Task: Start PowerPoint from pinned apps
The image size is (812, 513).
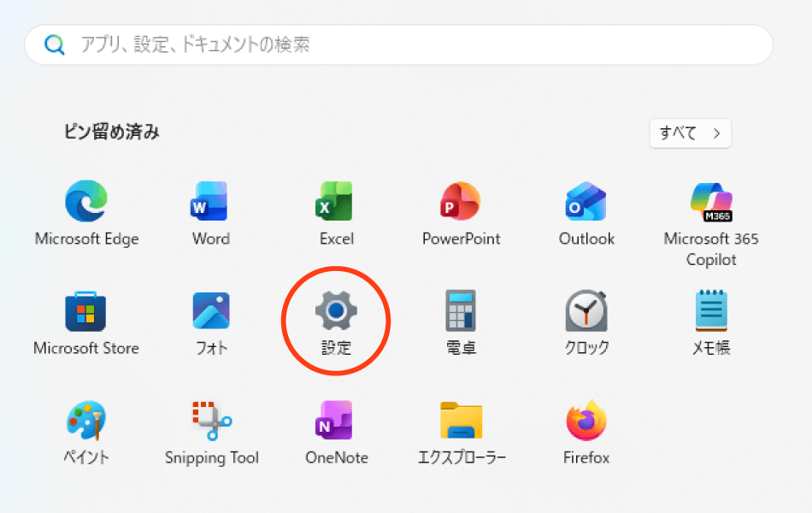Action: pos(461,201)
